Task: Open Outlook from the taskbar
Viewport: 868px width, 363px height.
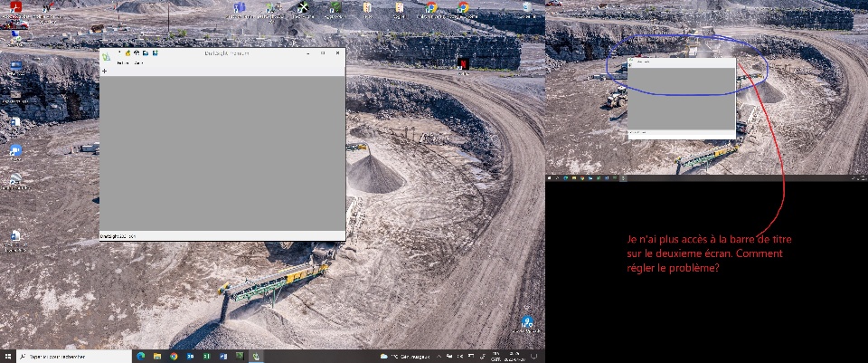Action: 191,357
